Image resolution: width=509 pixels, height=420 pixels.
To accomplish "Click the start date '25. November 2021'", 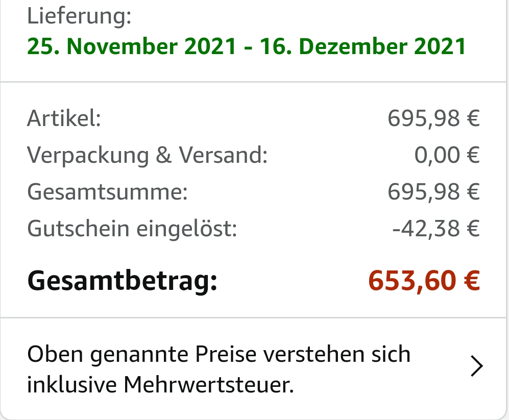I will 132,46.
